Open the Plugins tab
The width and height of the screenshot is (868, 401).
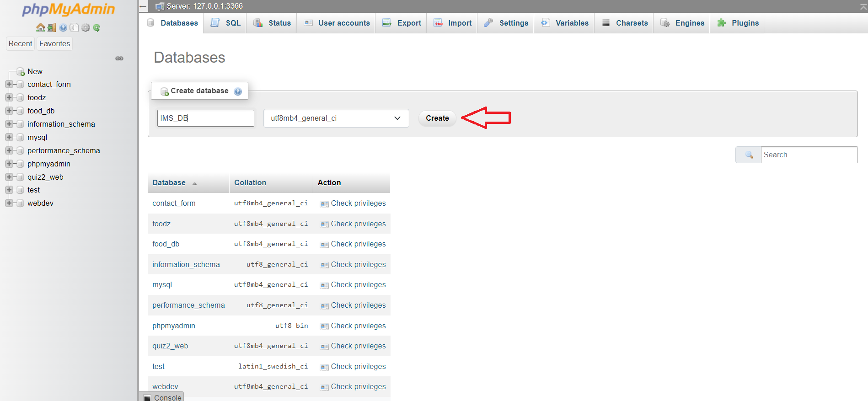tap(737, 23)
